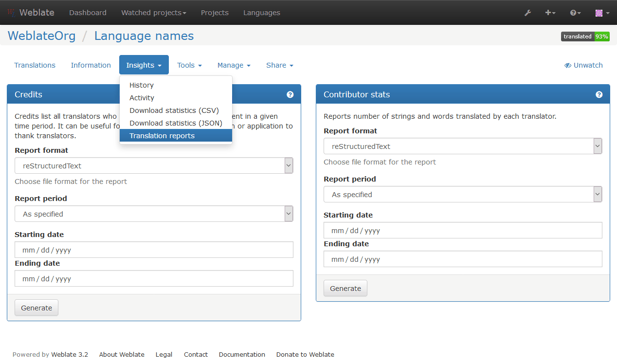The height and width of the screenshot is (364, 617).
Task: Choose Download statistics (CSV)
Action: [176, 110]
